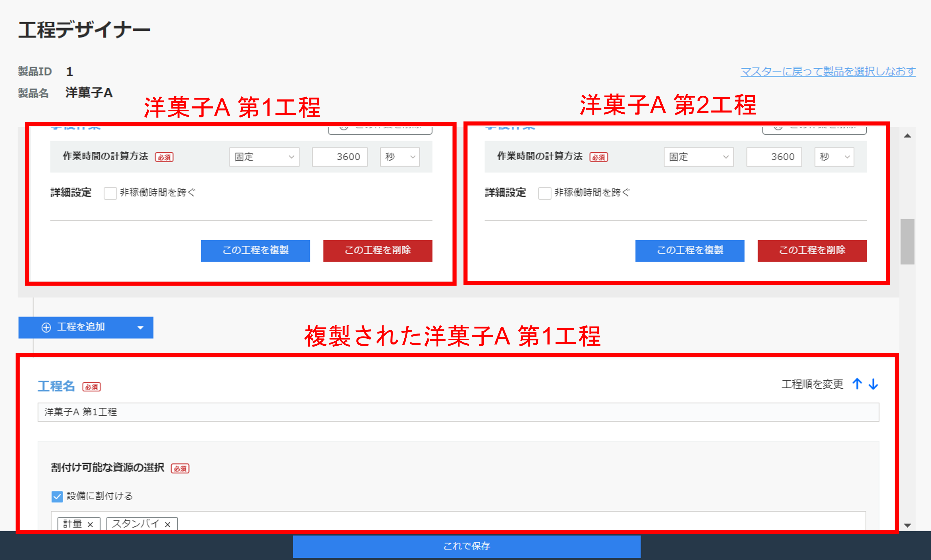Open 秒 unit dropdown in 第1工程 panel
The image size is (931, 560).
tap(400, 157)
